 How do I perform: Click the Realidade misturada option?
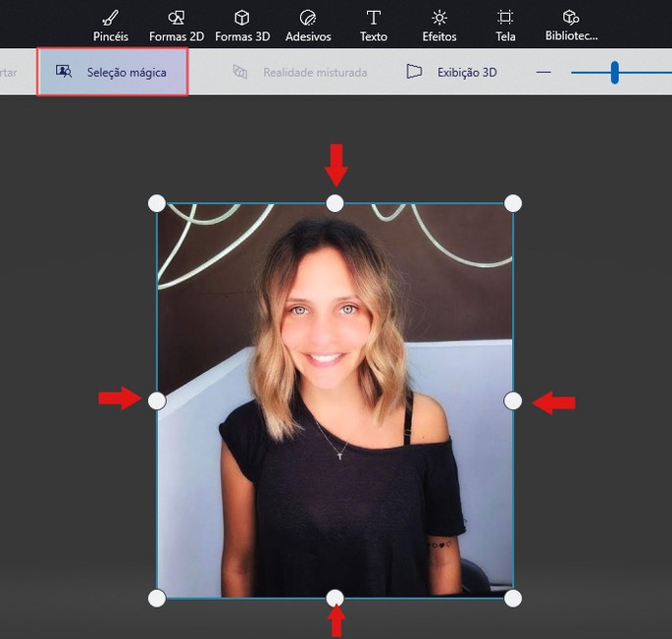[x=300, y=72]
